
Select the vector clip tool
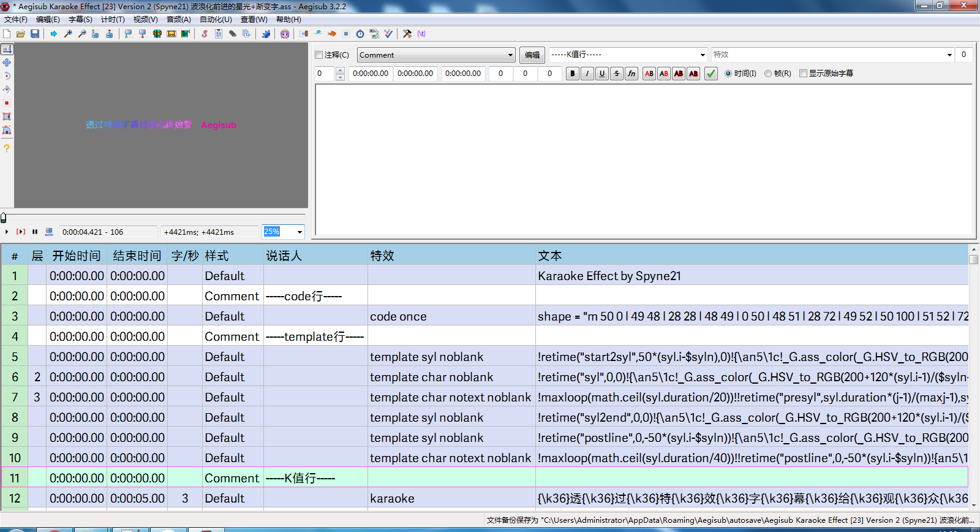pyautogui.click(x=7, y=130)
